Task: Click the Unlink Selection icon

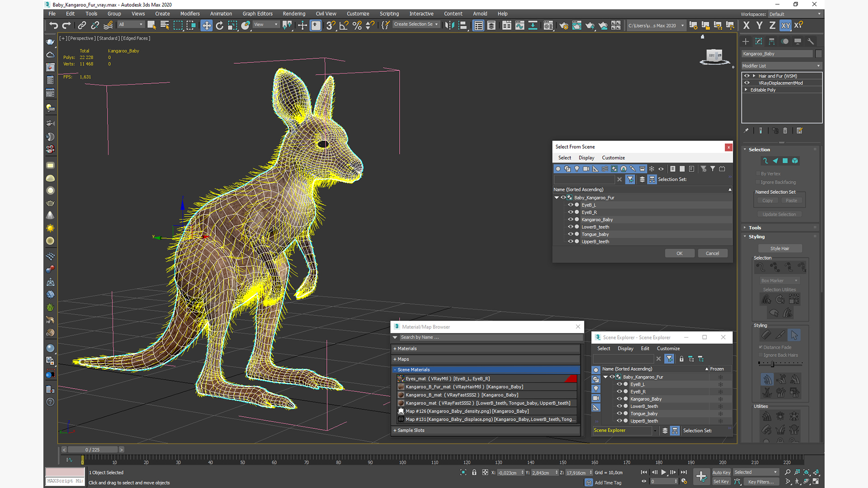Action: tap(95, 25)
